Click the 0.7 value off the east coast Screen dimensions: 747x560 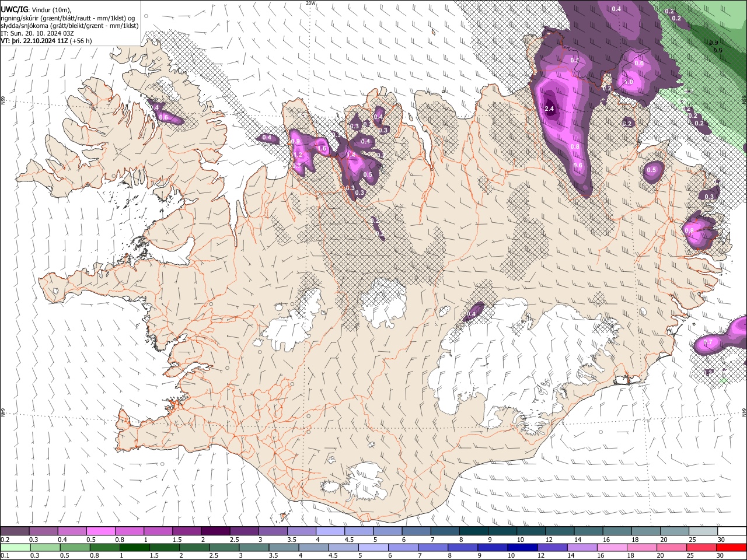click(x=708, y=342)
